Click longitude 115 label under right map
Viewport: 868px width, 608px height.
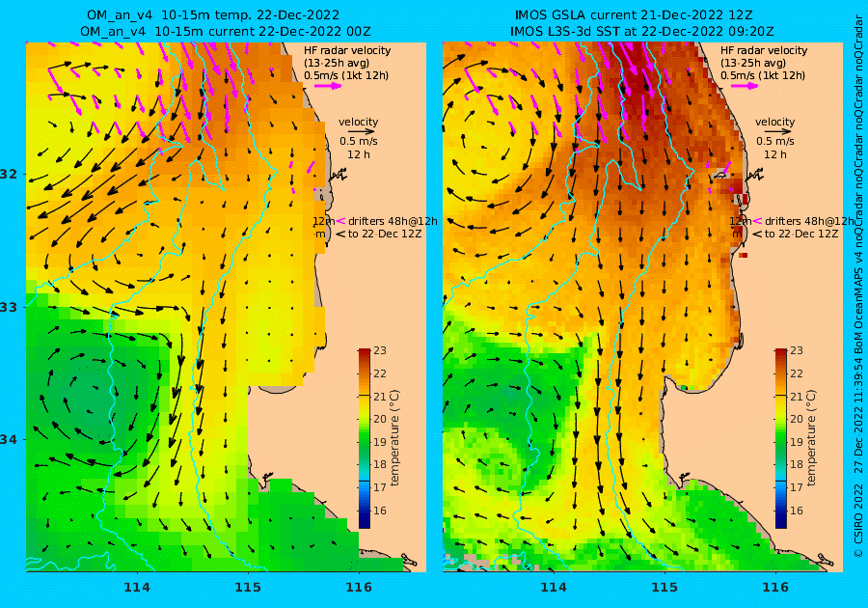[665, 587]
